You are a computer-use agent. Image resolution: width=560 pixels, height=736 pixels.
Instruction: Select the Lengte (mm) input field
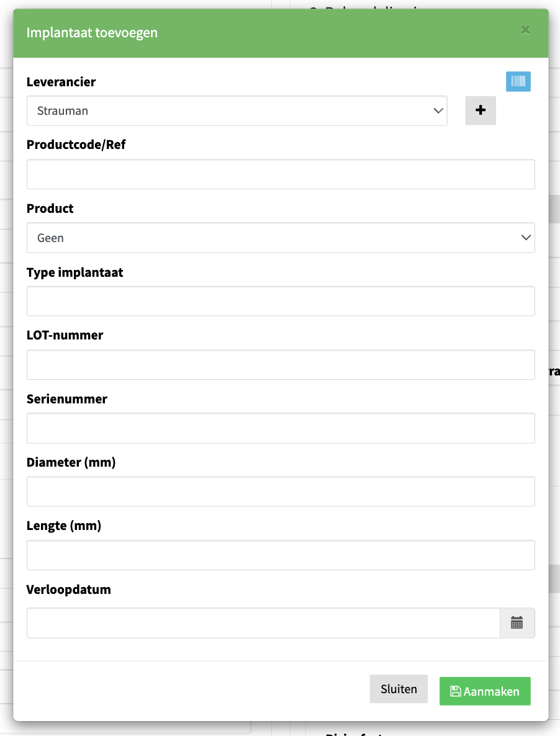click(x=281, y=555)
